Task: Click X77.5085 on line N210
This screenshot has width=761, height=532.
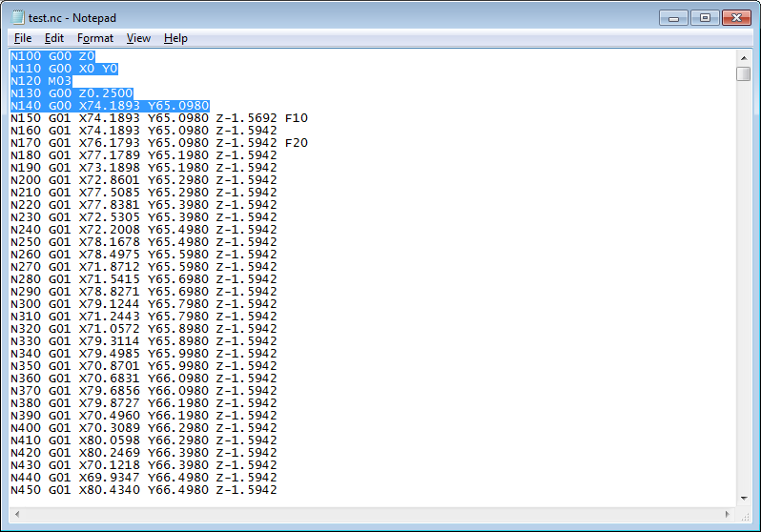Action: coord(110,193)
